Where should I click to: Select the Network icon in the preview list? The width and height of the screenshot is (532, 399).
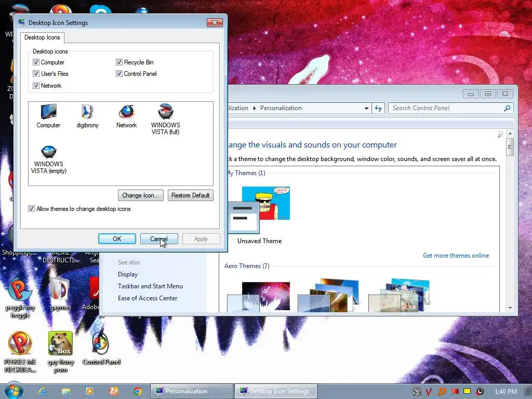coord(127,116)
